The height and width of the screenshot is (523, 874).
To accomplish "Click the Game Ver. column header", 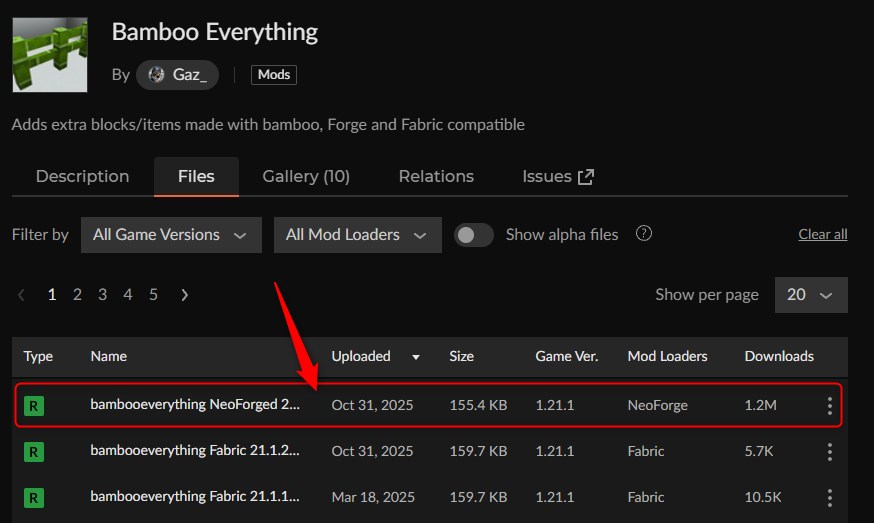I will [x=567, y=356].
